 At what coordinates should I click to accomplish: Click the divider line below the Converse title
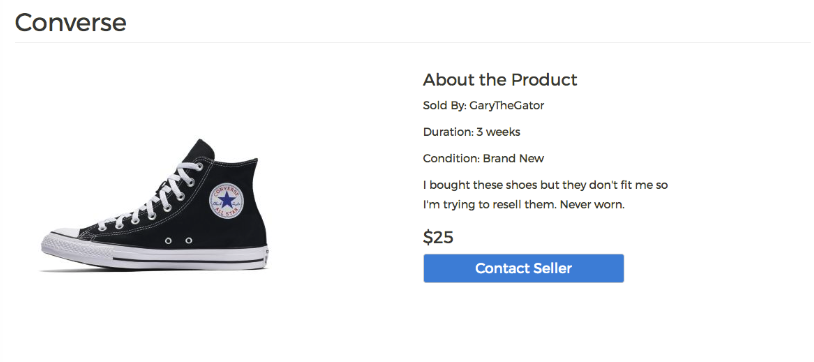(x=413, y=43)
